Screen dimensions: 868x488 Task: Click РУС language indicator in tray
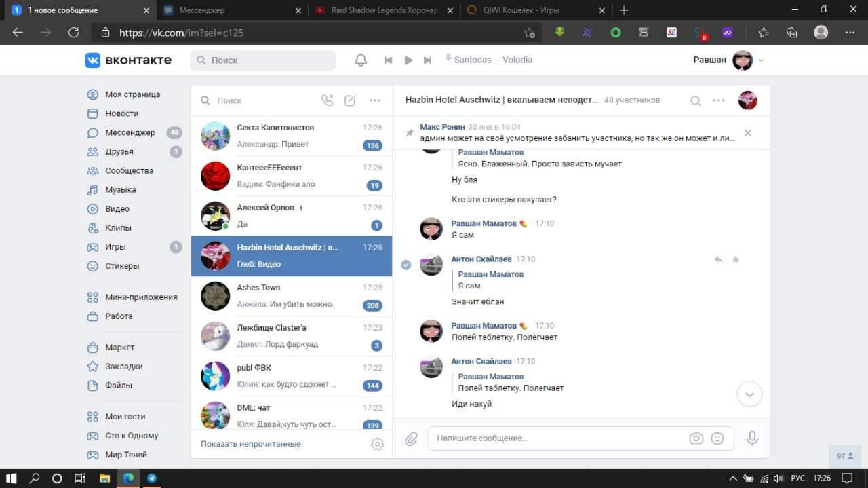click(x=798, y=478)
